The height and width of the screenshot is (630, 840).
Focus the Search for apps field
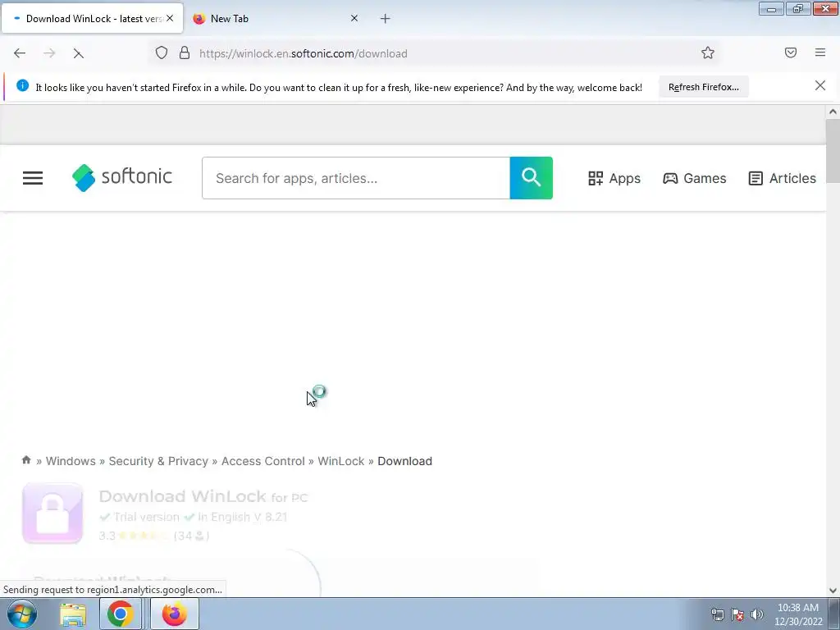point(356,178)
